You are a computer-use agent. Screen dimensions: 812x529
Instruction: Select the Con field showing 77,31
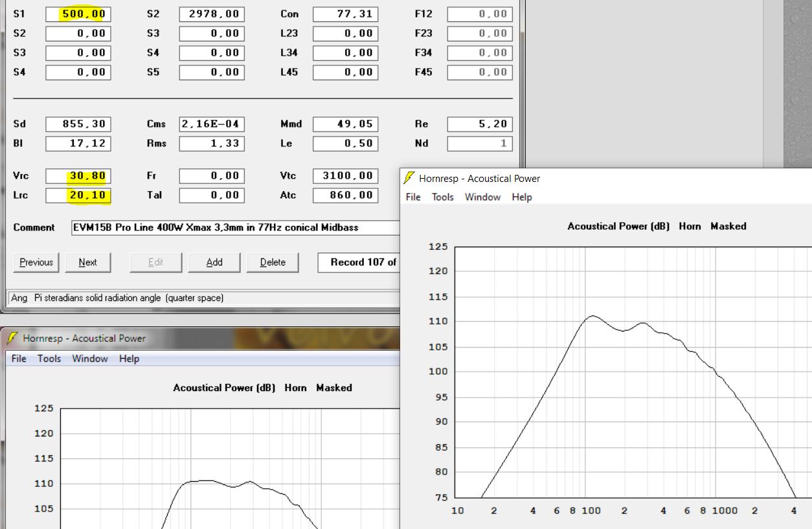(345, 14)
